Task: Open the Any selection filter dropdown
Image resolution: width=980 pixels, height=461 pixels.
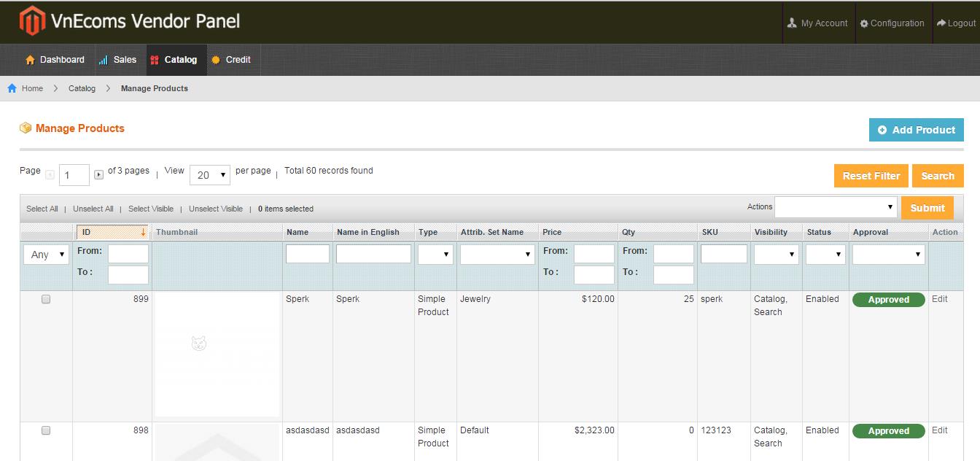Action: coord(47,255)
